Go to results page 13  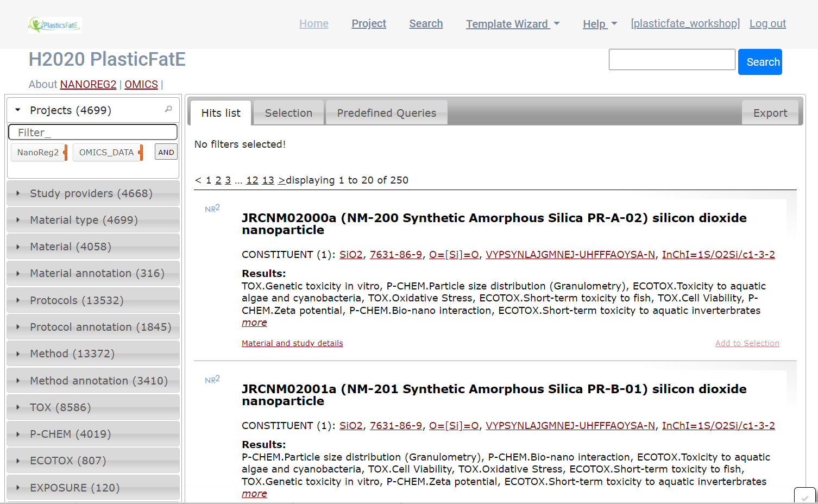click(x=268, y=180)
